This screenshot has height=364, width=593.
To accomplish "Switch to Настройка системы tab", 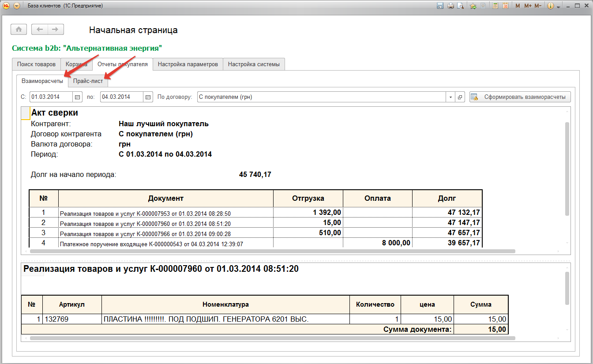I will point(254,64).
